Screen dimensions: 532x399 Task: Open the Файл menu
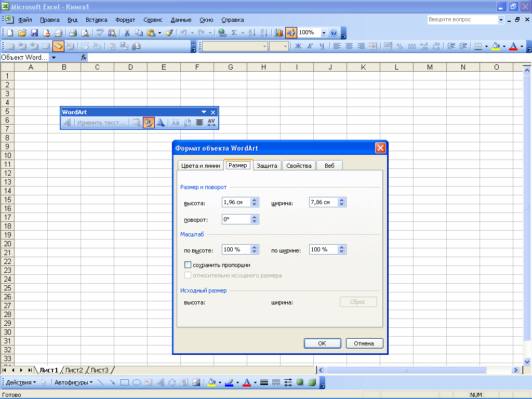tap(25, 20)
